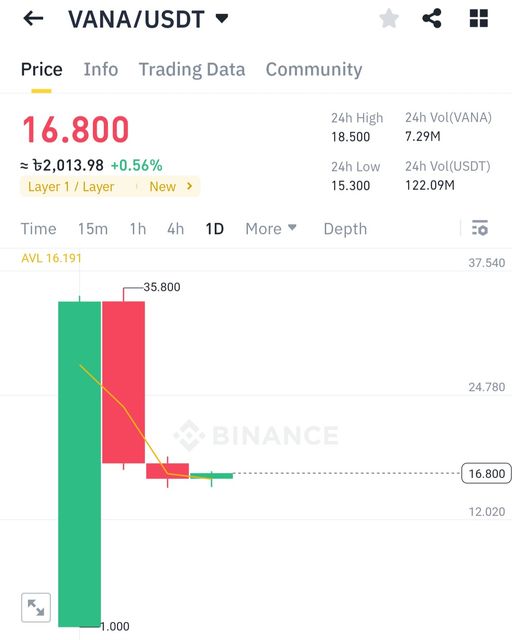Open chart indicator settings icon
The height and width of the screenshot is (640, 512).
coord(480,228)
